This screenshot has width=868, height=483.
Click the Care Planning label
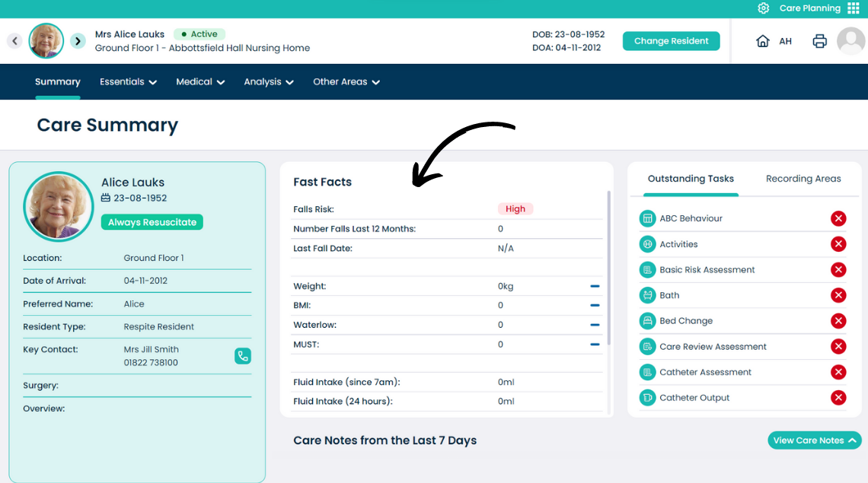click(810, 8)
